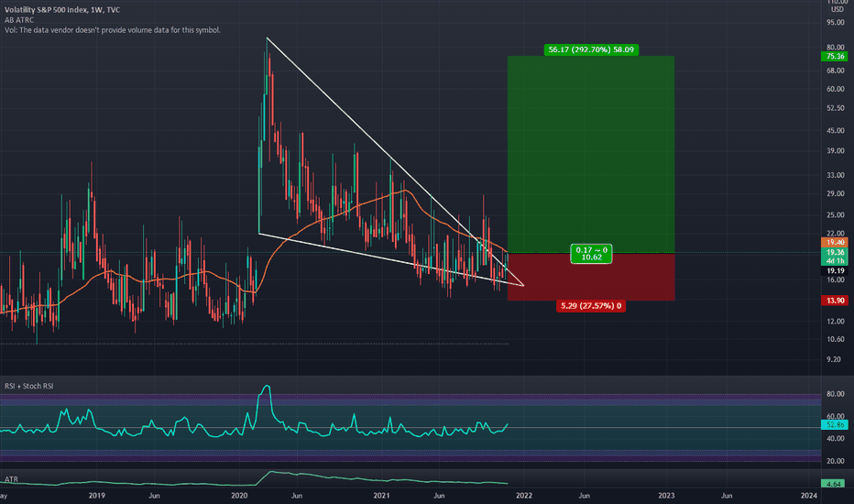Select the red stop-loss zone of position
This screenshot has height=504, width=854.
coord(591,277)
